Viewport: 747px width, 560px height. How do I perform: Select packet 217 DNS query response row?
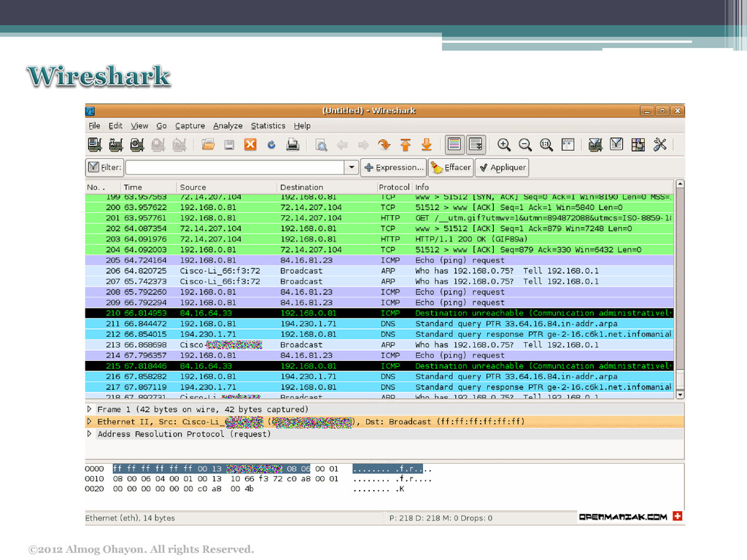(x=379, y=387)
